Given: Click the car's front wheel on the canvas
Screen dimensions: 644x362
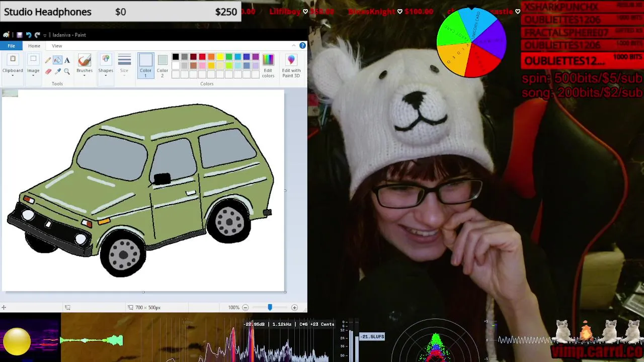Looking at the screenshot, I should (123, 254).
